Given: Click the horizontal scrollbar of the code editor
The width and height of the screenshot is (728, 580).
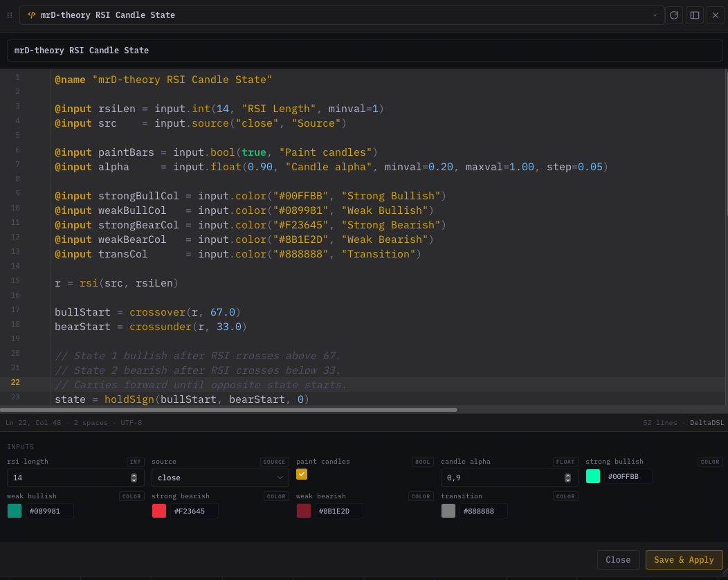Looking at the screenshot, I should pos(228,410).
